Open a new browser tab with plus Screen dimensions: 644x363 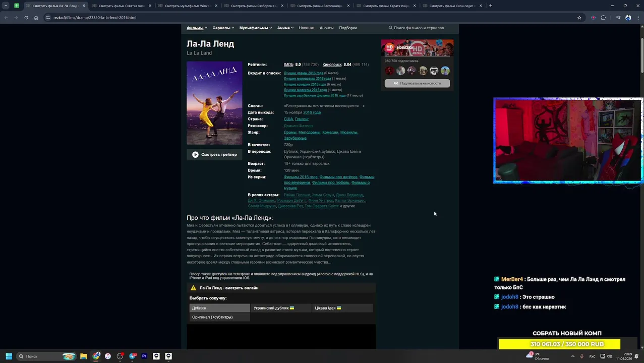point(490,6)
